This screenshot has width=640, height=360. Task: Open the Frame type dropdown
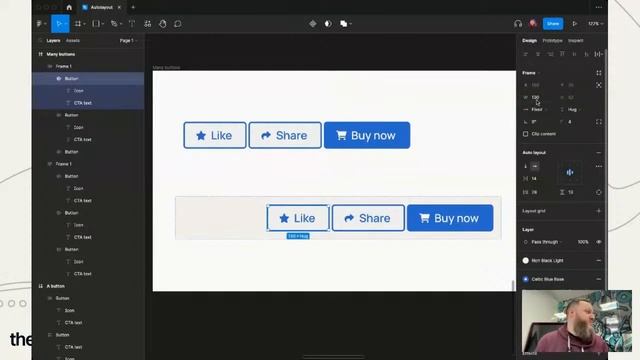pos(531,73)
